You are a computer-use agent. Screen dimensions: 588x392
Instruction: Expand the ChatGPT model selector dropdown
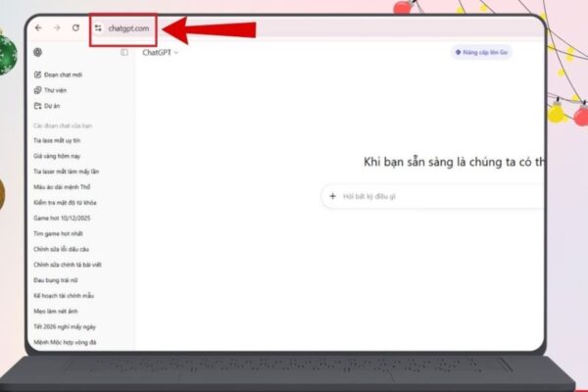click(162, 52)
